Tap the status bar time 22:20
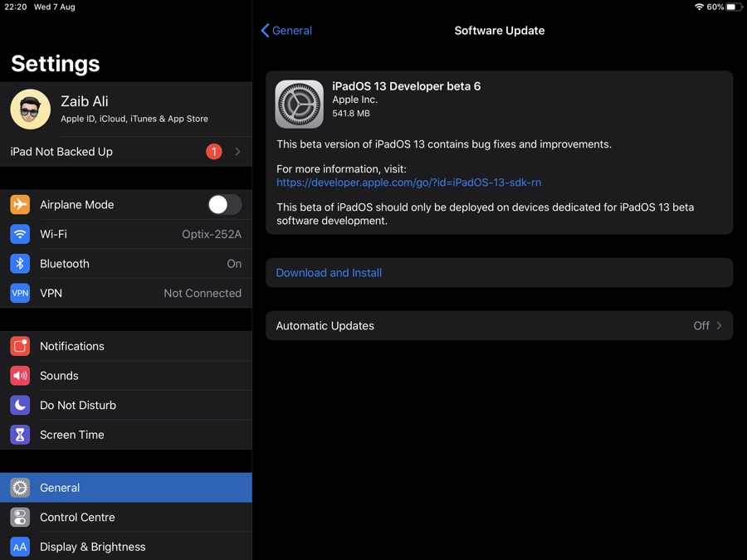 point(16,7)
